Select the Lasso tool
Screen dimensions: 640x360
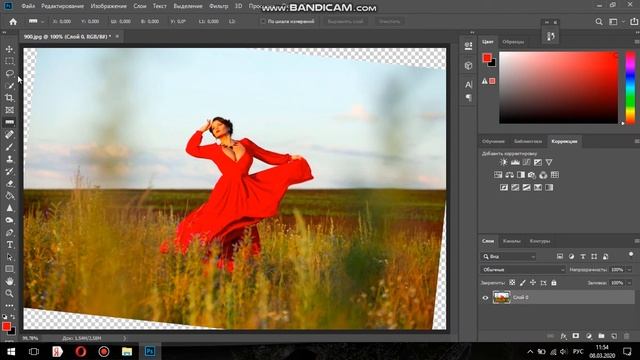[x=9, y=73]
